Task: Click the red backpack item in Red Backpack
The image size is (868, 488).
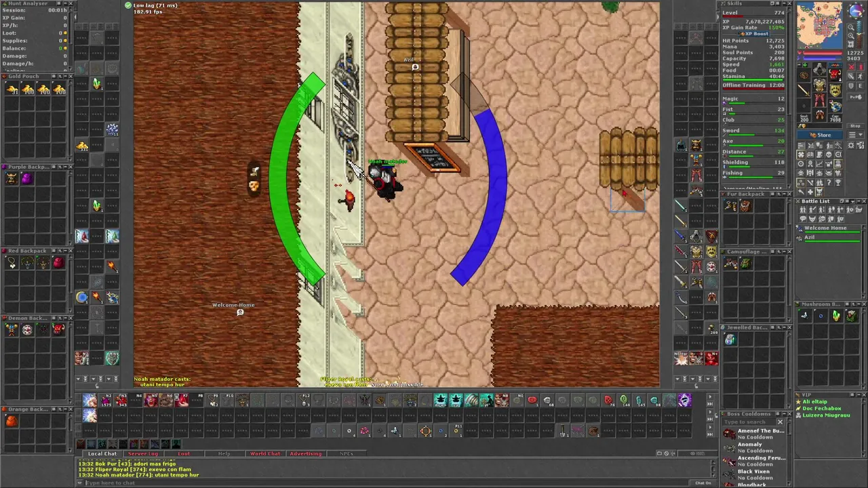Action: (59, 262)
